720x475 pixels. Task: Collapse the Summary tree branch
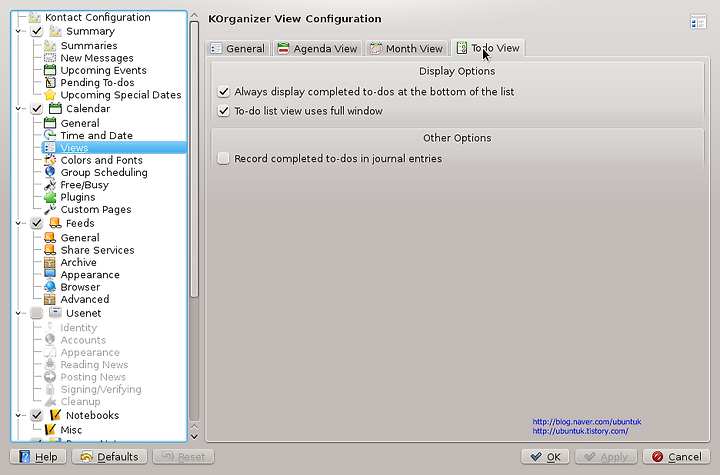(18, 31)
